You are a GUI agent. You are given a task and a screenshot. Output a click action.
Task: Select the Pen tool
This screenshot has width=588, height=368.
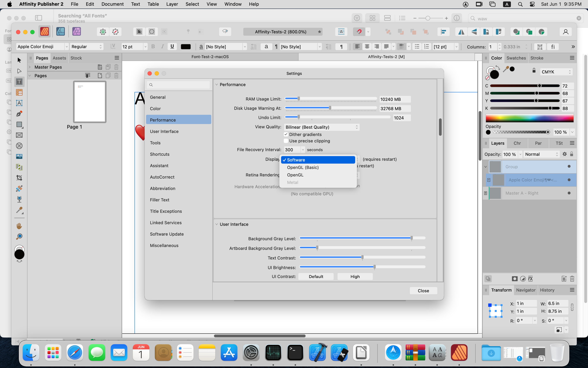(x=19, y=114)
